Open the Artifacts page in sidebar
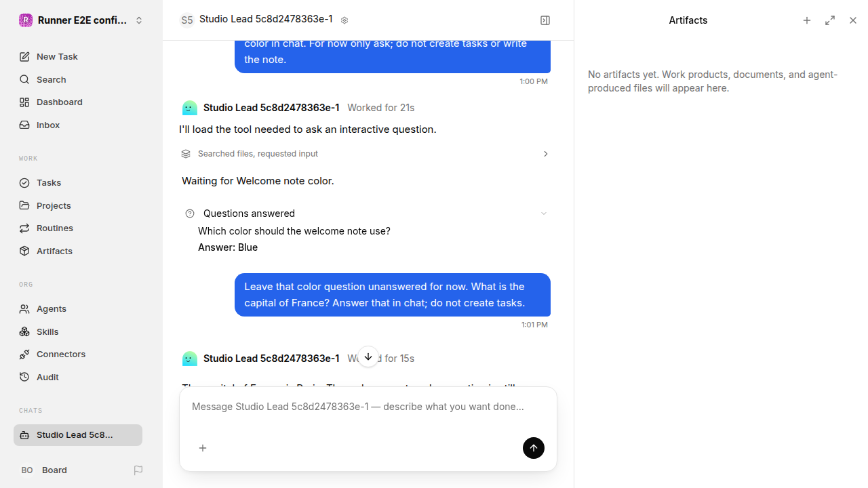The width and height of the screenshot is (868, 488). pos(78,251)
